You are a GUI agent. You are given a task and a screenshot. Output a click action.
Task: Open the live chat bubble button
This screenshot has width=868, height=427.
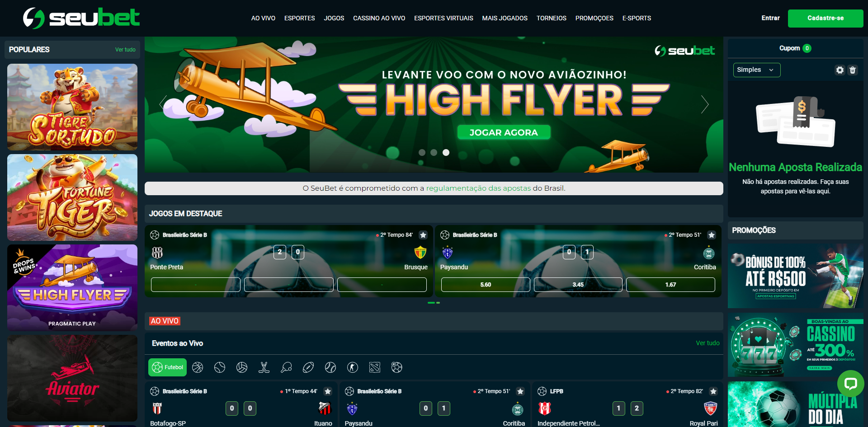click(x=851, y=384)
